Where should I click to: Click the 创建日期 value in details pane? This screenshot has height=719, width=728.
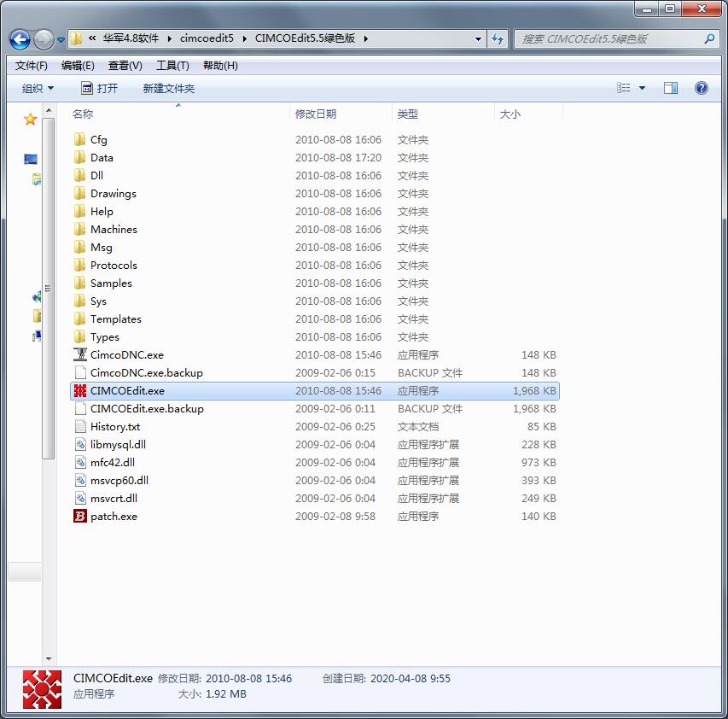tap(411, 679)
